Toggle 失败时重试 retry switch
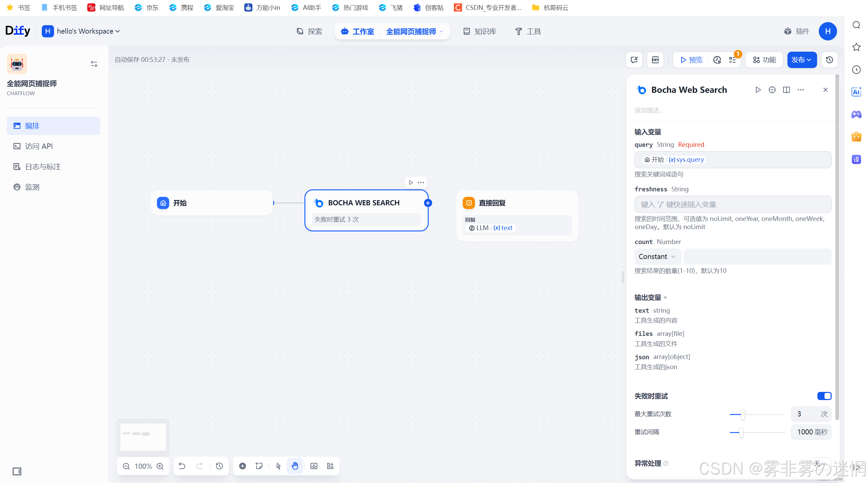The width and height of the screenshot is (868, 483). 824,396
